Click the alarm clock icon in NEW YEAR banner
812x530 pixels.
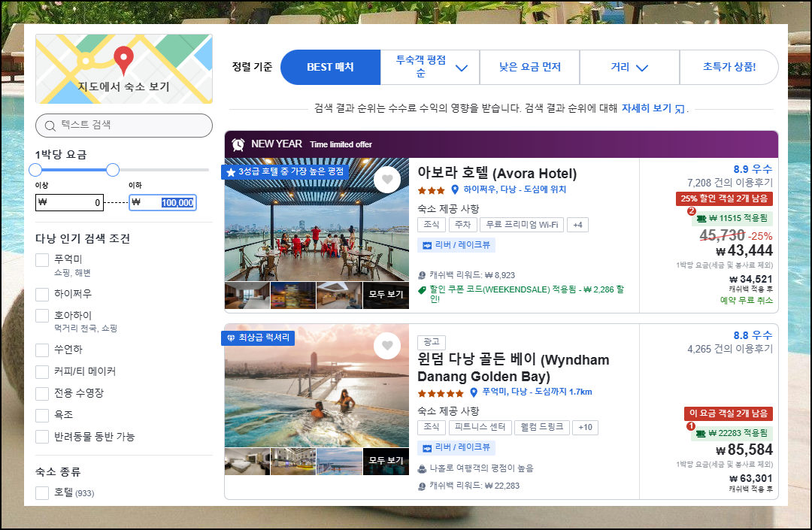point(238,144)
